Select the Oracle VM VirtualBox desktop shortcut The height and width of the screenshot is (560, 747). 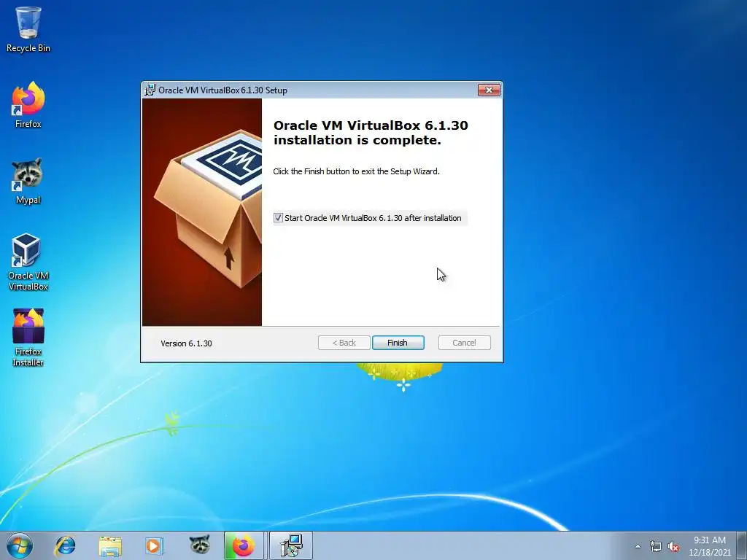pos(28,262)
